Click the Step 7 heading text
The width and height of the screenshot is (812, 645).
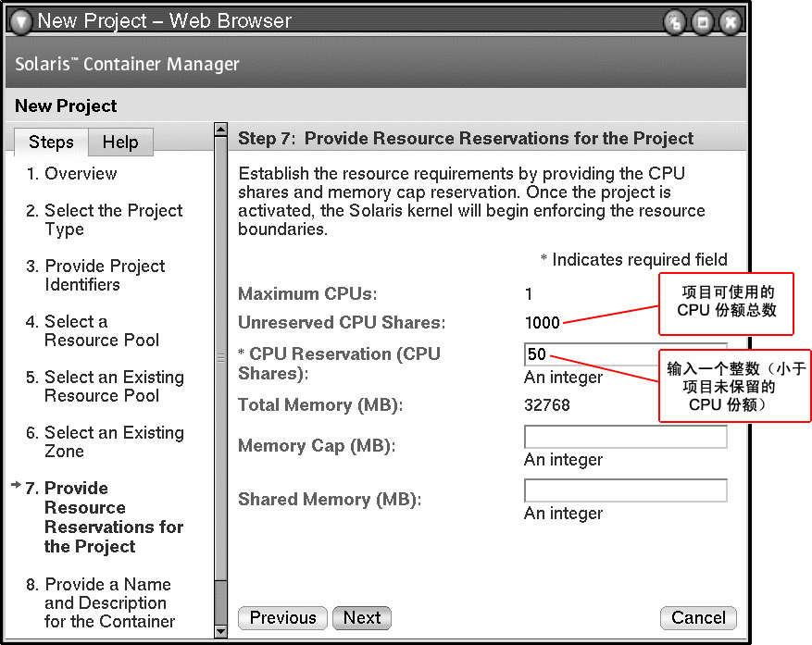coord(466,138)
